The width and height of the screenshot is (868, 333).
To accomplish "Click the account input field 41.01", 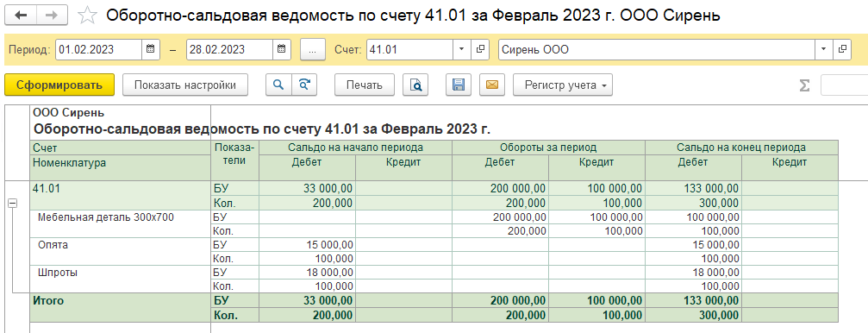I will (x=410, y=49).
